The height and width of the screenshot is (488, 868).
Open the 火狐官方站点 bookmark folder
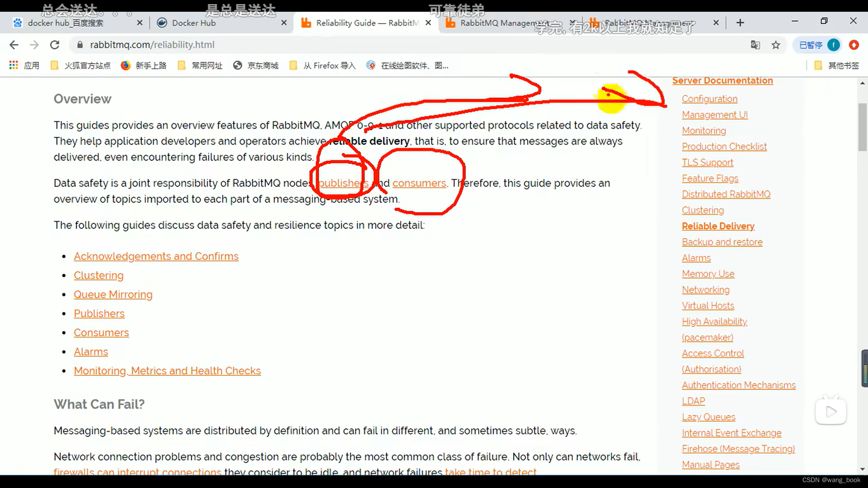(x=80, y=66)
